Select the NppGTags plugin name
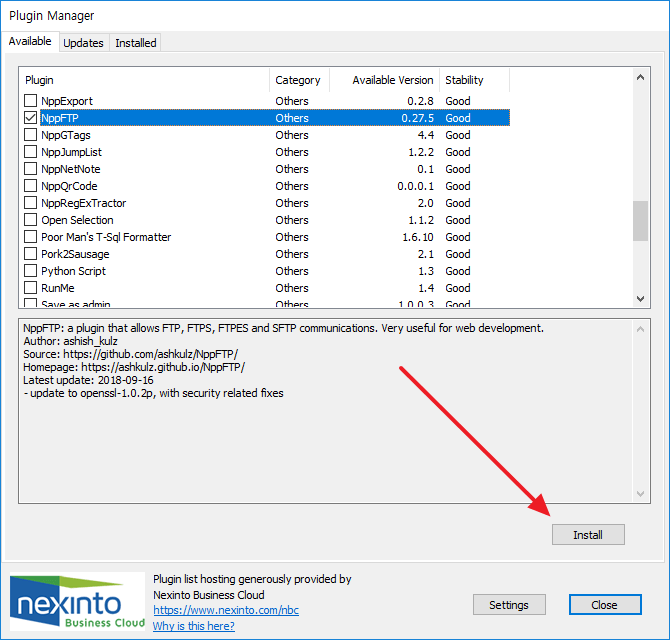The width and height of the screenshot is (670, 640). (x=66, y=135)
